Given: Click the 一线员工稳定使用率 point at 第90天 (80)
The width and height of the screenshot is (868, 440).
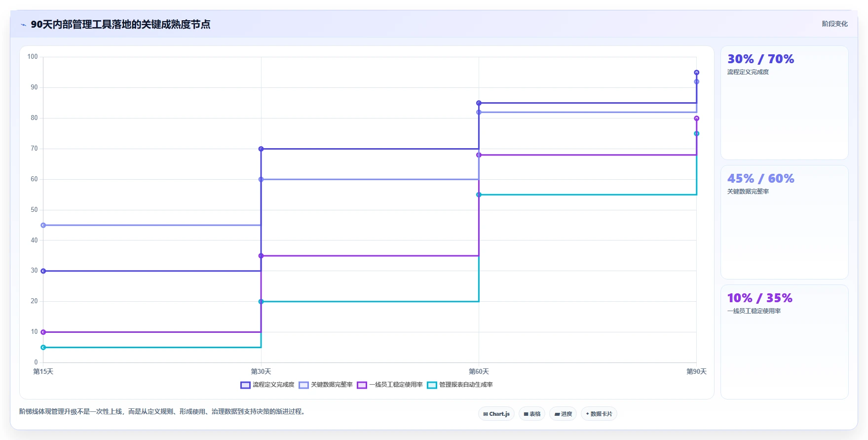Looking at the screenshot, I should pyautogui.click(x=697, y=119).
